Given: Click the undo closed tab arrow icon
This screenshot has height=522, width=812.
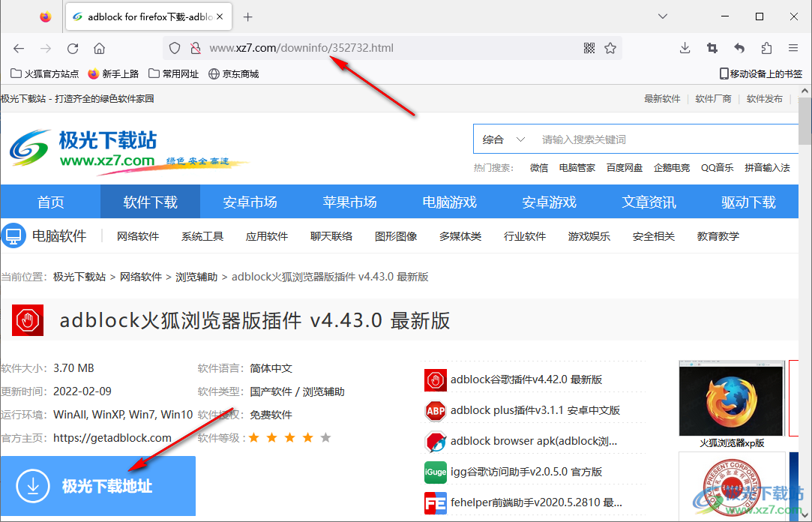Looking at the screenshot, I should 739,48.
